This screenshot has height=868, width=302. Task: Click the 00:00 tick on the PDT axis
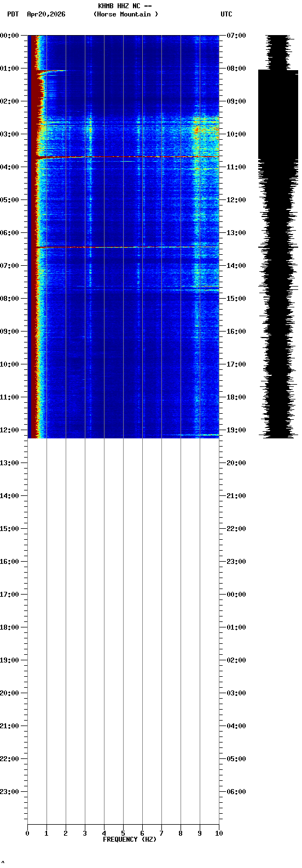pos(10,36)
